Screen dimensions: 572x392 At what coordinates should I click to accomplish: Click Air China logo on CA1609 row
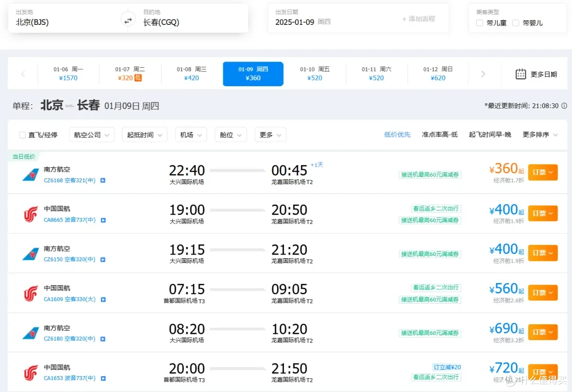(31, 294)
